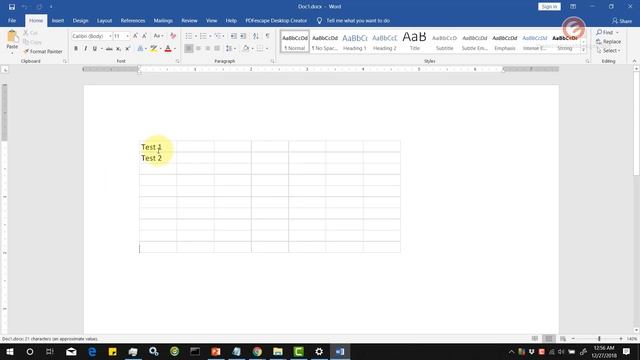Justify the paragraph text

tap(217, 49)
